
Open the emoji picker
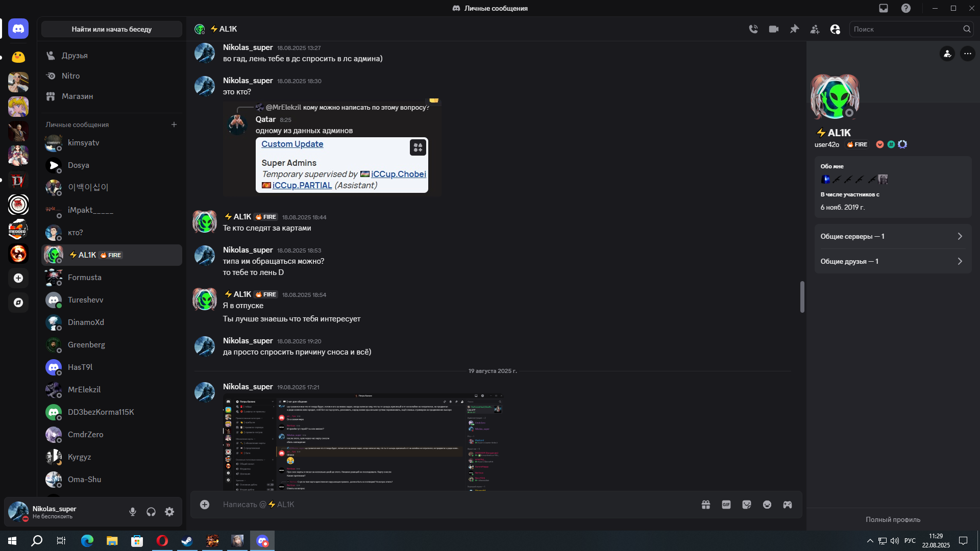(x=767, y=505)
